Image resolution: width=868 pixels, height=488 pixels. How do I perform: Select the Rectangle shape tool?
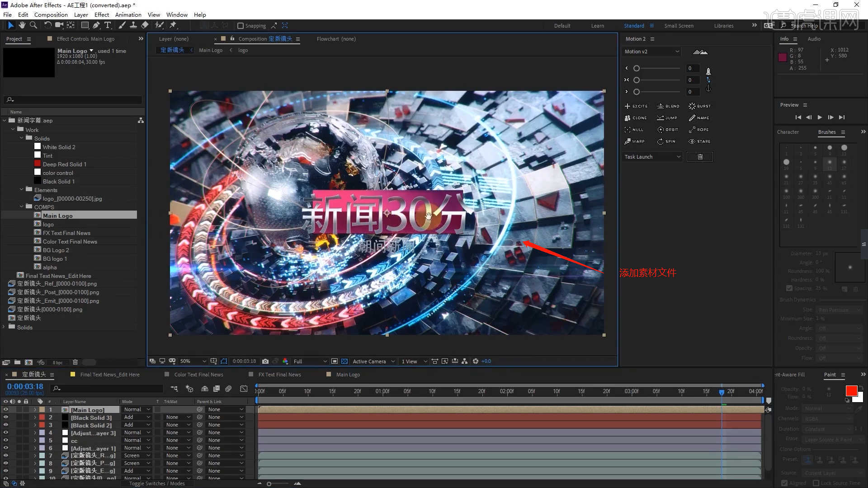(85, 25)
